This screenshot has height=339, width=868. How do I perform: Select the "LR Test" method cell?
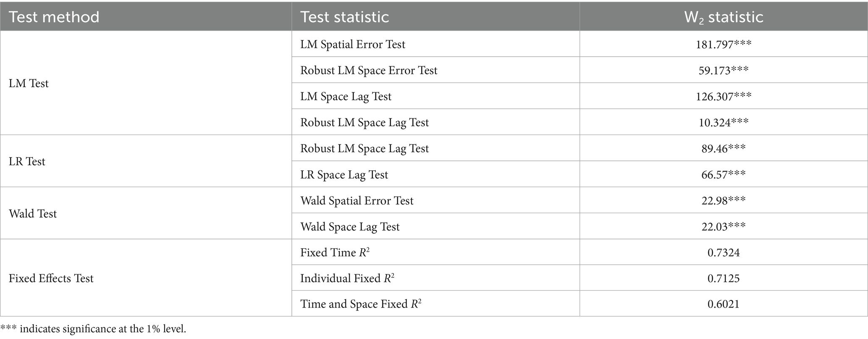pos(27,162)
